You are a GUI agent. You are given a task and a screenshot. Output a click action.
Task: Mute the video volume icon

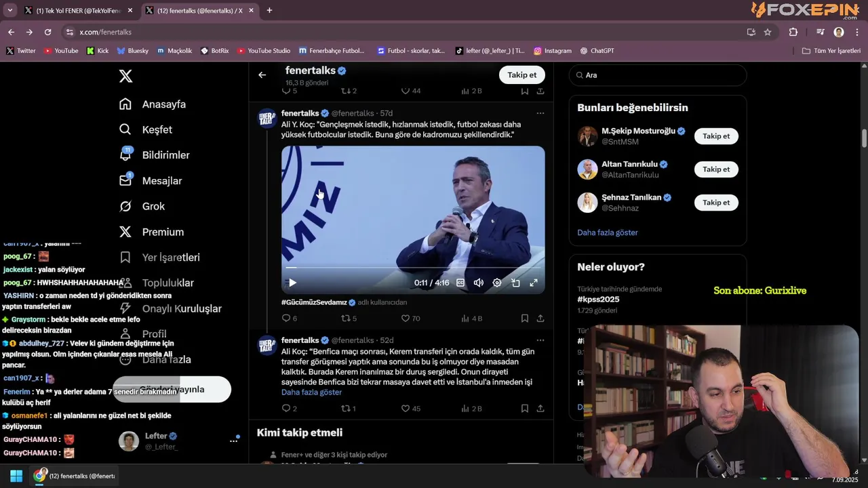point(479,283)
